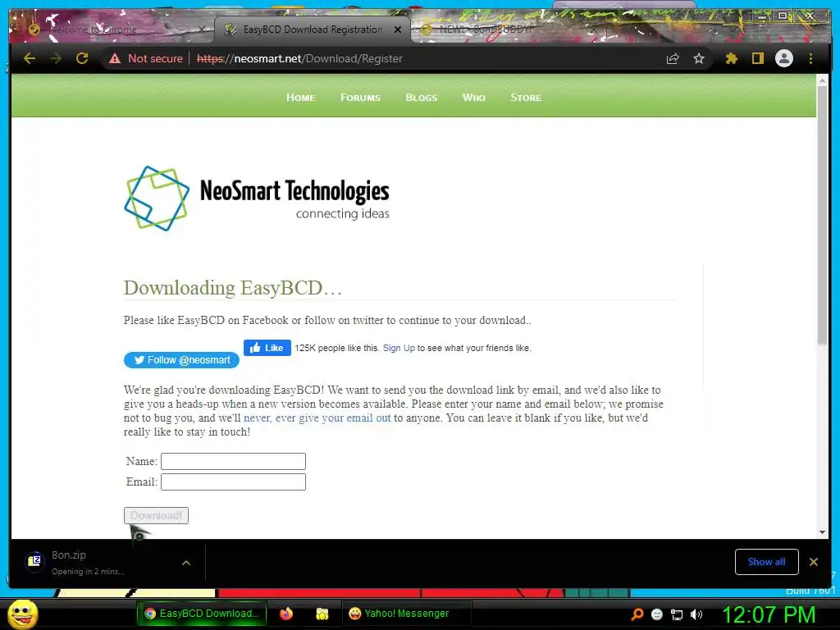The height and width of the screenshot is (630, 840).
Task: Click the smiley face tray icon
Action: click(657, 614)
